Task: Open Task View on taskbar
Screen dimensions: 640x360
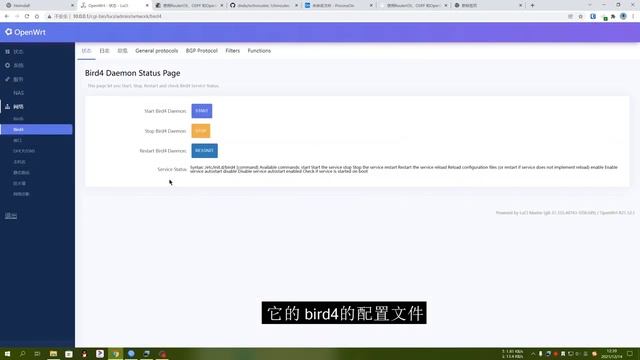Action: coord(38,354)
